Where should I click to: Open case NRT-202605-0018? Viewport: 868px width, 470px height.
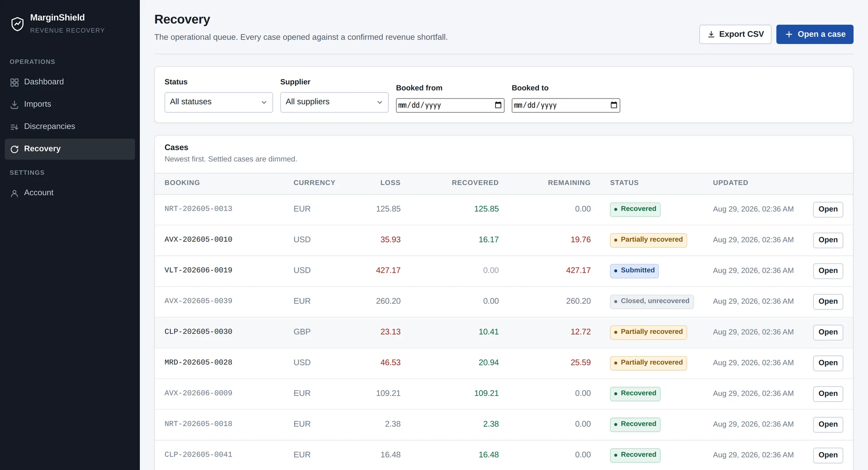coord(828,425)
